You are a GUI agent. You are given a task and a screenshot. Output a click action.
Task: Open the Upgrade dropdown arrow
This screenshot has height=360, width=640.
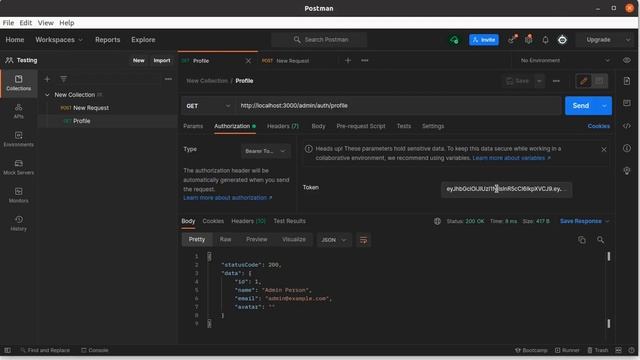(x=628, y=40)
